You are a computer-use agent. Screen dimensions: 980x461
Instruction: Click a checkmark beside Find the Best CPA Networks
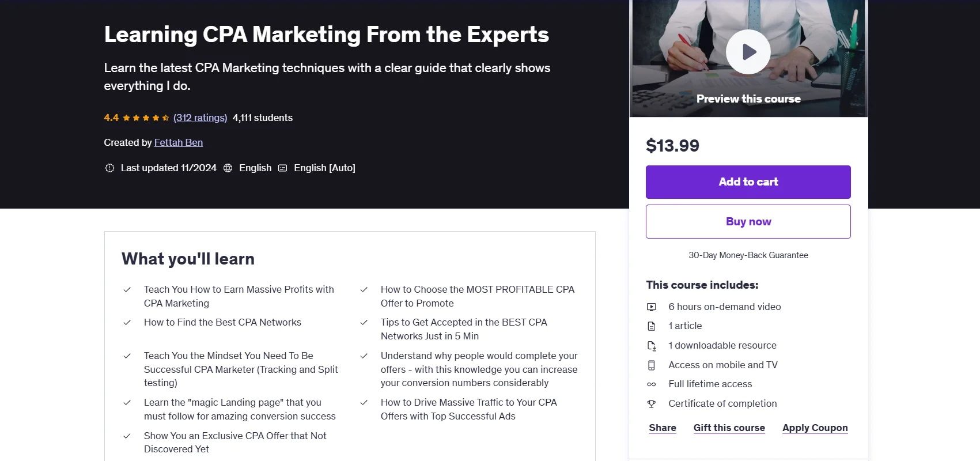click(x=127, y=322)
